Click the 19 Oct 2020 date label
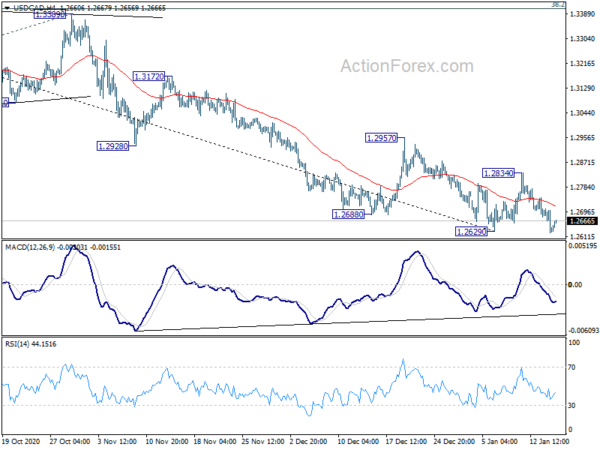Viewport: 600px width, 450px height. click(x=21, y=441)
